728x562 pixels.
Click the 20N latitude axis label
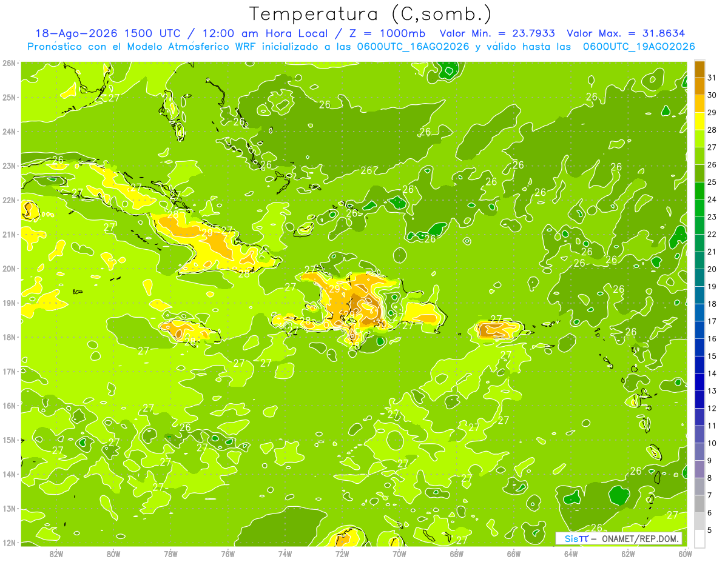tap(9, 269)
